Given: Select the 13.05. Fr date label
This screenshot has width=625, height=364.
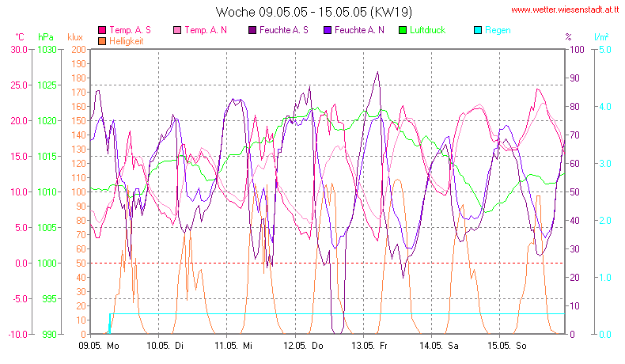Looking at the screenshot, I should (x=371, y=346).
